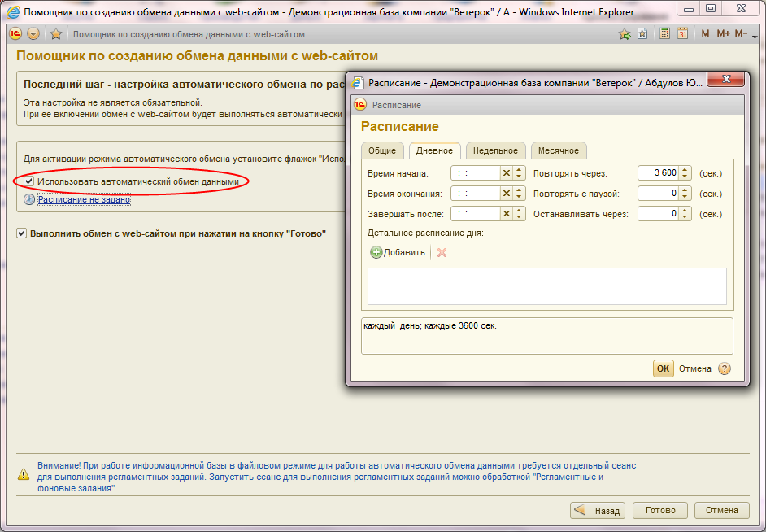This screenshot has height=532, width=766.
Task: Click the favorites star left of the page title
Action: [56, 33]
